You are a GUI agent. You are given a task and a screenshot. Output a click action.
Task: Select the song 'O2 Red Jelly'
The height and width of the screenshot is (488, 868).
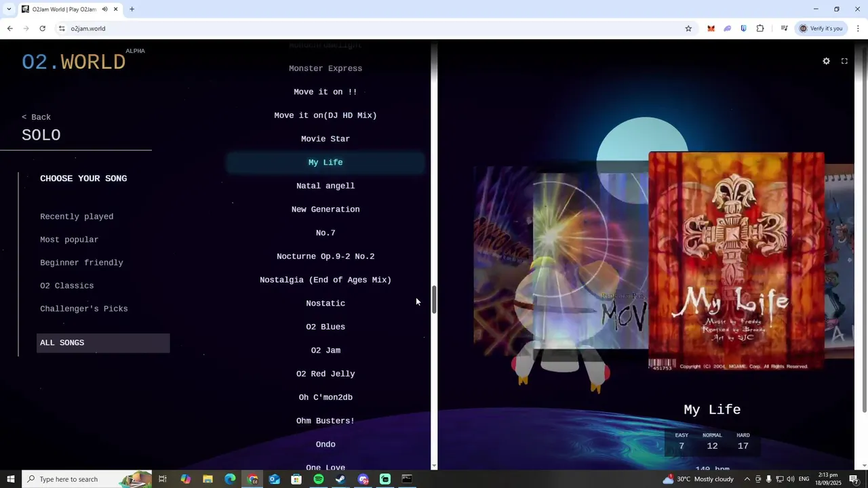tap(325, 374)
